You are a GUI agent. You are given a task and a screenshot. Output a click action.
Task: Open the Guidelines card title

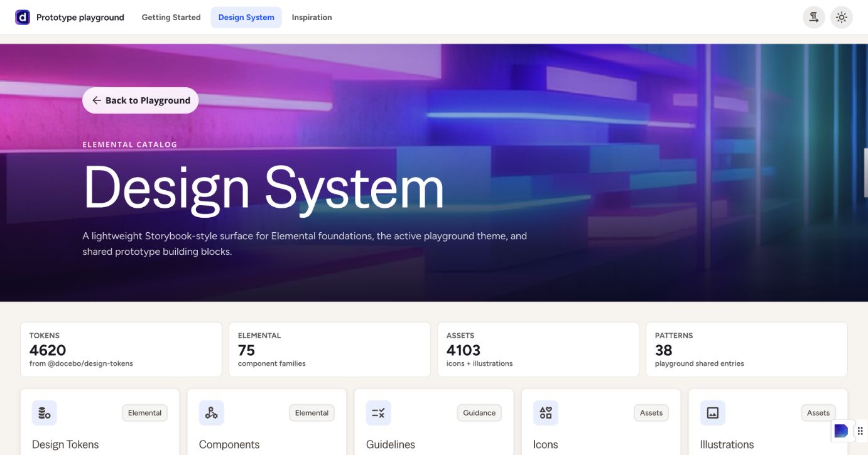(391, 444)
